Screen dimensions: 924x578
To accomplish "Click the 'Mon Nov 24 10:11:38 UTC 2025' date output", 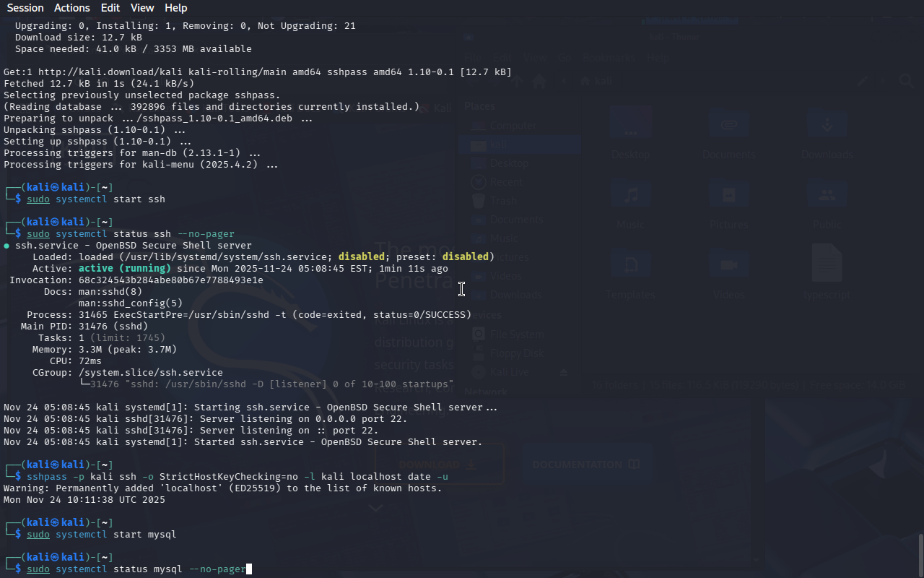I will click(84, 500).
